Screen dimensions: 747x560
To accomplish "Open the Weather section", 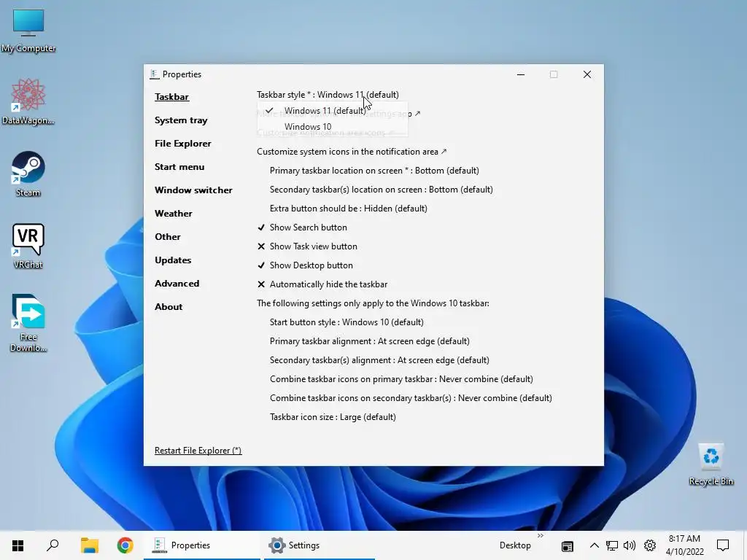I will [x=174, y=214].
